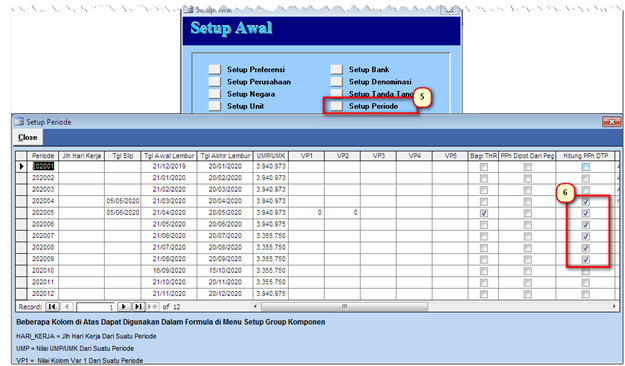Toggle Bagi THR checkbox for period 202005
This screenshot has height=366, width=625.
[483, 213]
